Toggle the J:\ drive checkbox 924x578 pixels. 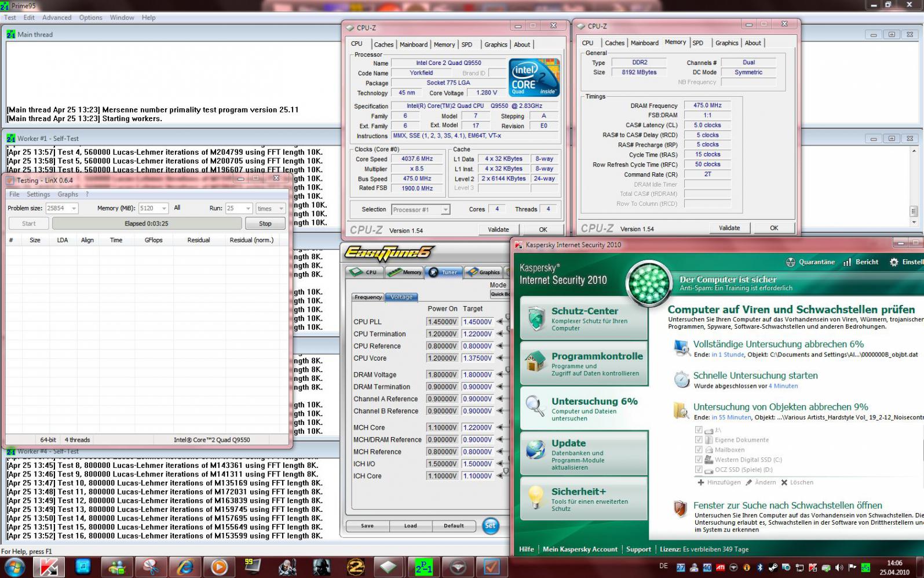point(698,430)
